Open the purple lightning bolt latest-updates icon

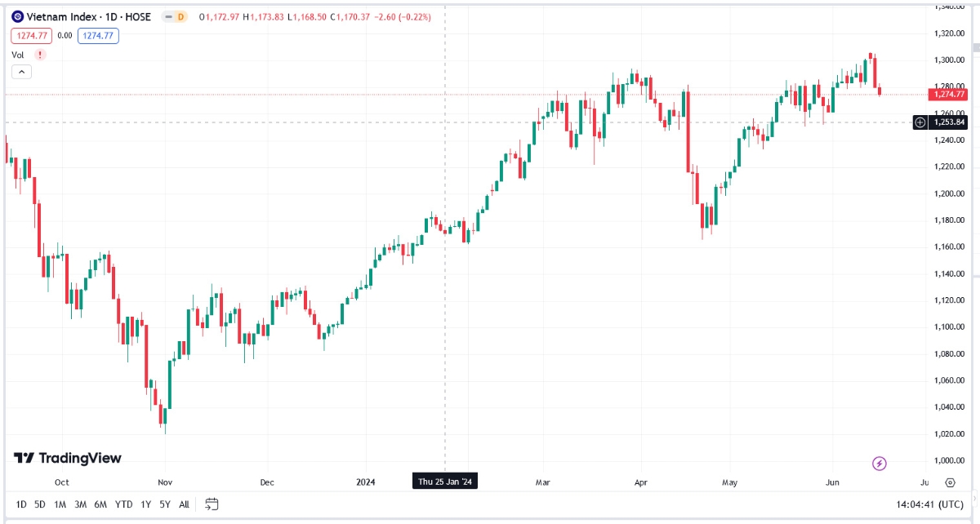click(x=880, y=464)
